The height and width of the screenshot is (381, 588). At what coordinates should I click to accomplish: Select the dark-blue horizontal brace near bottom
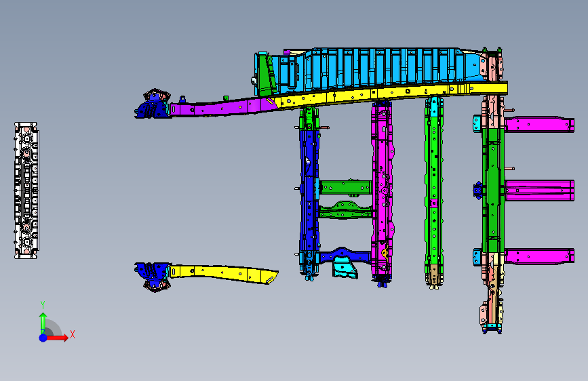345,256
